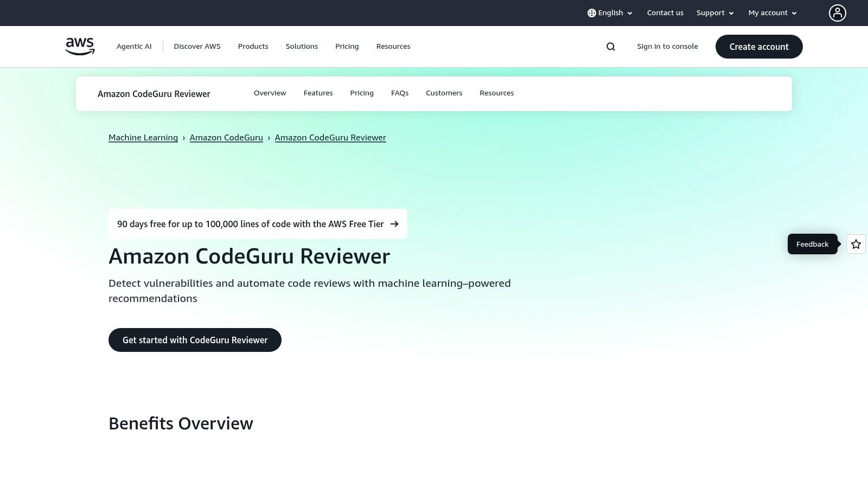Expand the My account dropdown

[x=771, y=12]
